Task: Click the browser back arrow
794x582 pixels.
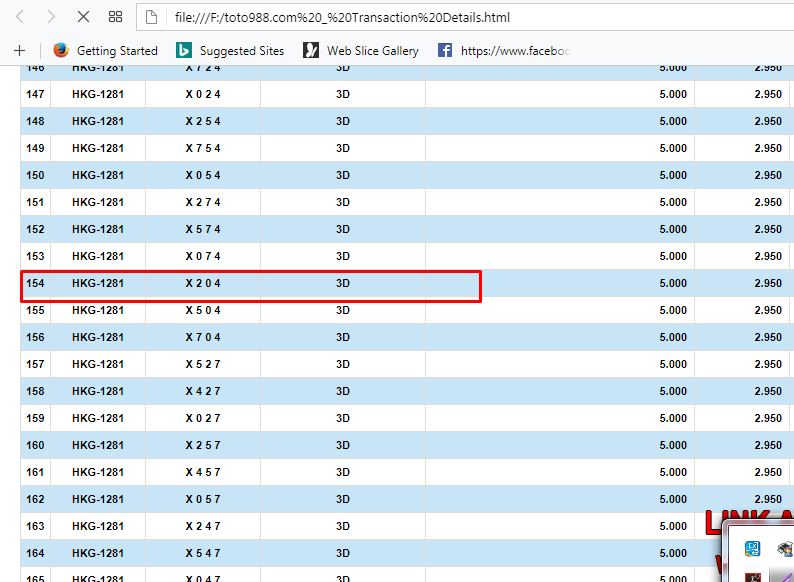Action: tap(21, 17)
